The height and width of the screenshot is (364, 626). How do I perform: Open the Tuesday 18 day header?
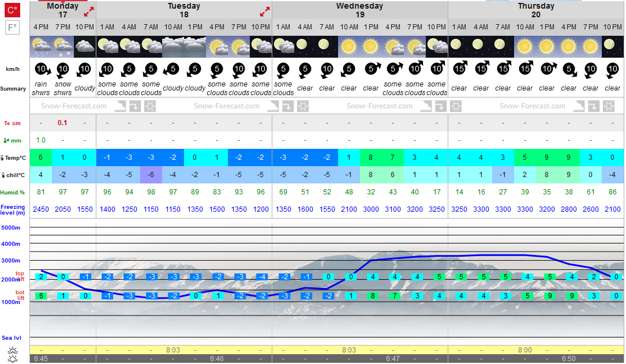click(183, 10)
